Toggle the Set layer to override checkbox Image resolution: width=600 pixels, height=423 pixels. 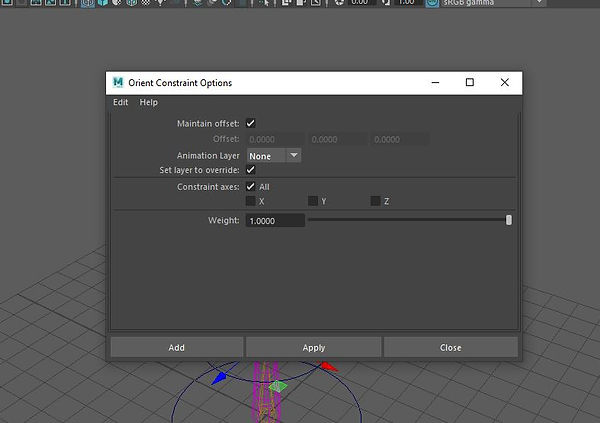(x=251, y=170)
